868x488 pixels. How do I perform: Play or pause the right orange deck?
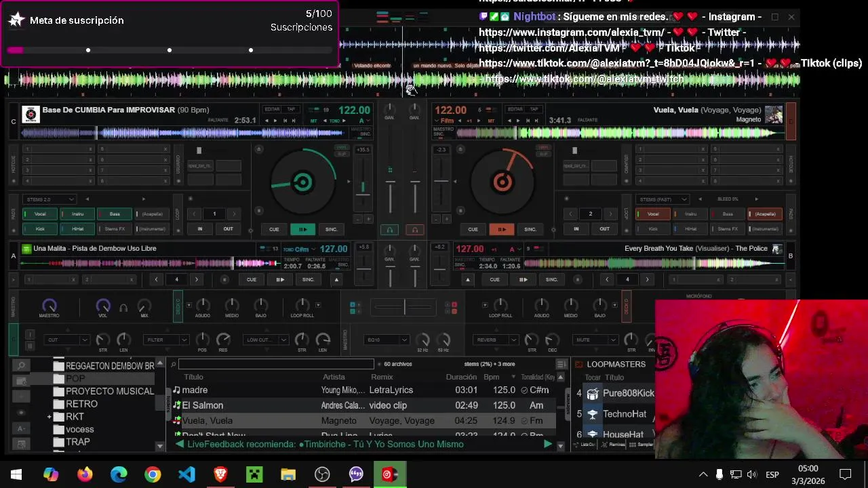click(501, 229)
